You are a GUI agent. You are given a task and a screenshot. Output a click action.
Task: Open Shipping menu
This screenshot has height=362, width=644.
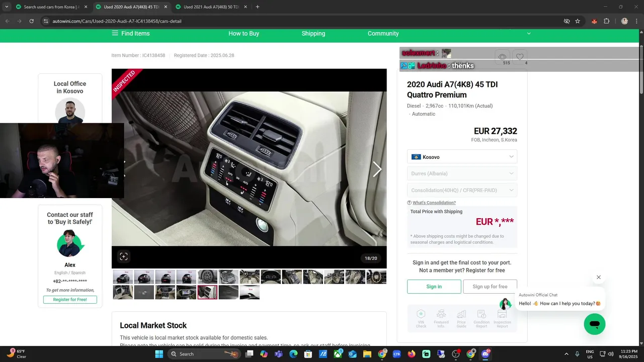[x=313, y=33]
